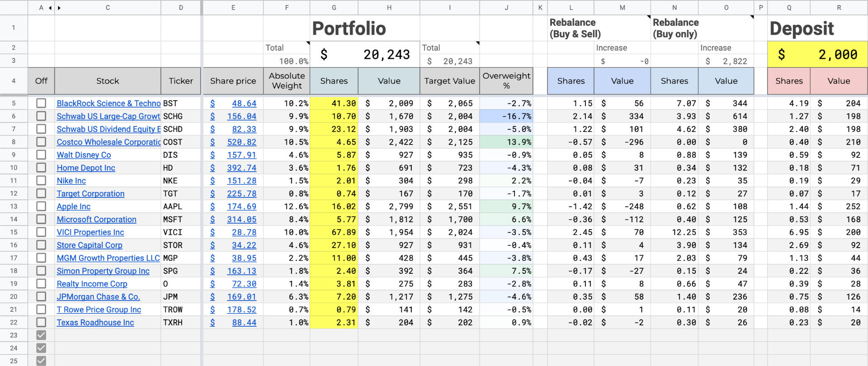Open the Schwab US Dividend Equity link
The image size is (868, 366).
click(x=108, y=129)
